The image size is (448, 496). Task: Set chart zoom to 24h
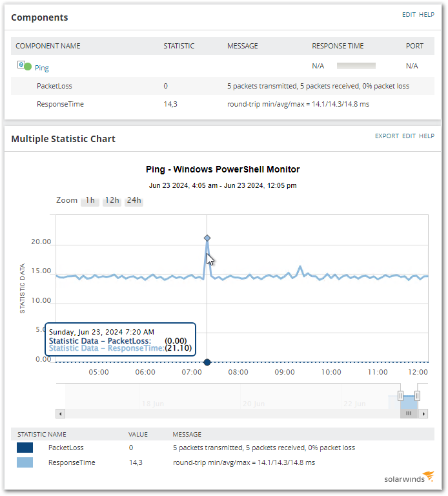(134, 201)
